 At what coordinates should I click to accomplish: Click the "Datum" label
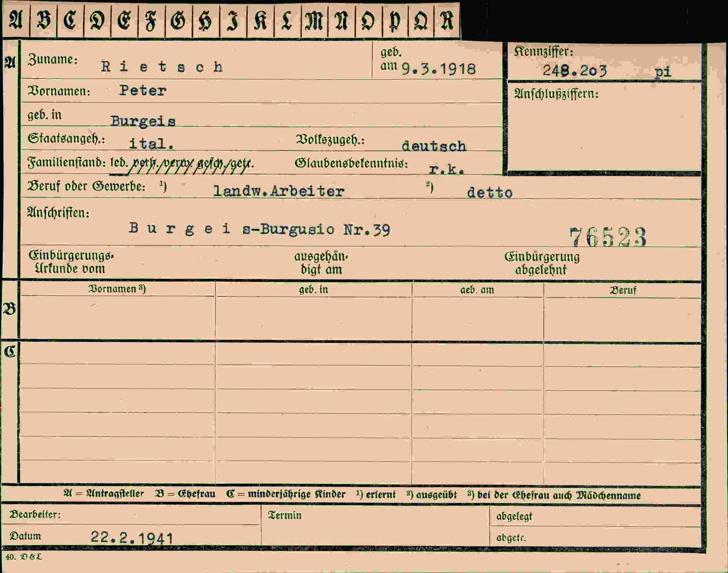tap(25, 536)
